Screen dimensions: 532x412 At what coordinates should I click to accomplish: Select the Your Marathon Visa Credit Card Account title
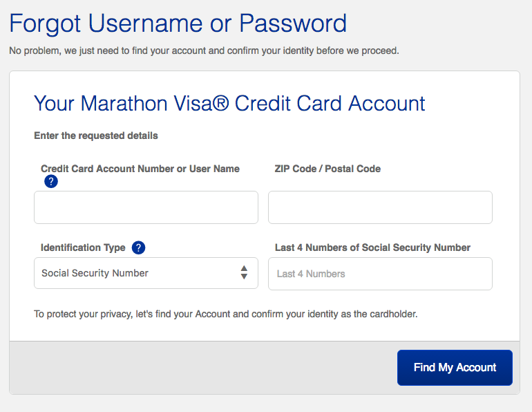pyautogui.click(x=229, y=104)
